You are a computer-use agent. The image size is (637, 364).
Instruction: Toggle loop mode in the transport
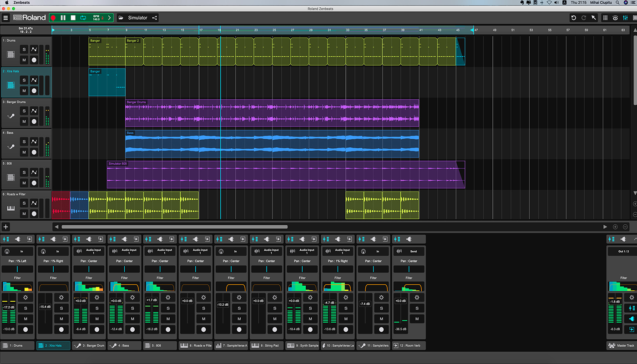point(83,18)
